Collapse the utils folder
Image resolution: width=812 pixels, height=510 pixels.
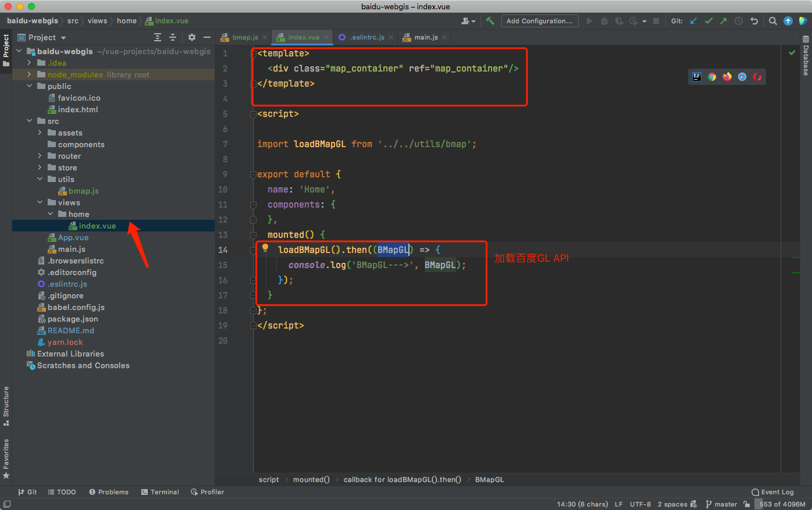tap(40, 179)
